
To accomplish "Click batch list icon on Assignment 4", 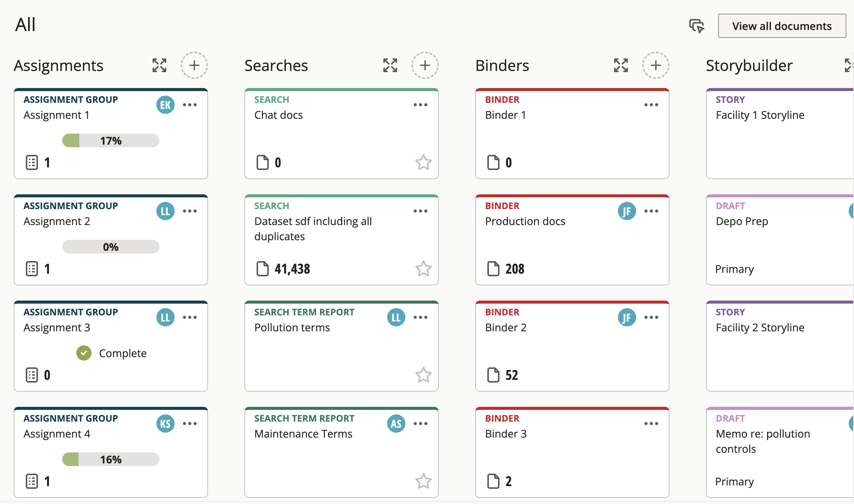I will coord(32,481).
